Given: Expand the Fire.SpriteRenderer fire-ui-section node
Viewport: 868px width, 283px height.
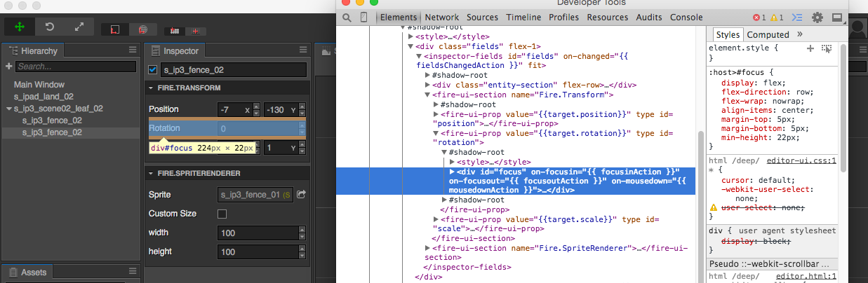Looking at the screenshot, I should click(x=428, y=248).
